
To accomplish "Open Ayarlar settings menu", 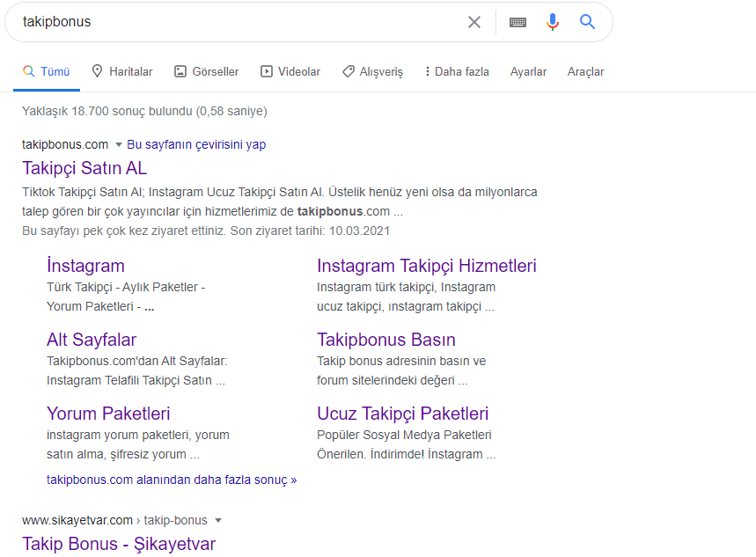I will point(528,71).
